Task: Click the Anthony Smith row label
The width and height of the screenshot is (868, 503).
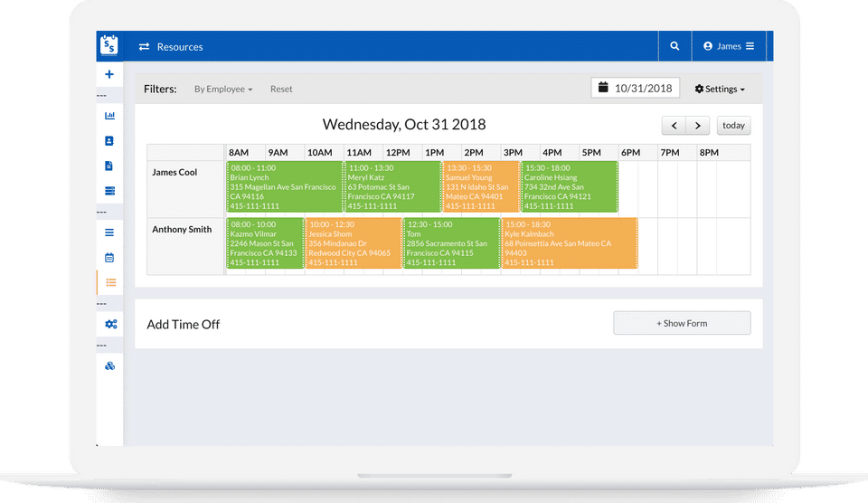Action: [182, 230]
